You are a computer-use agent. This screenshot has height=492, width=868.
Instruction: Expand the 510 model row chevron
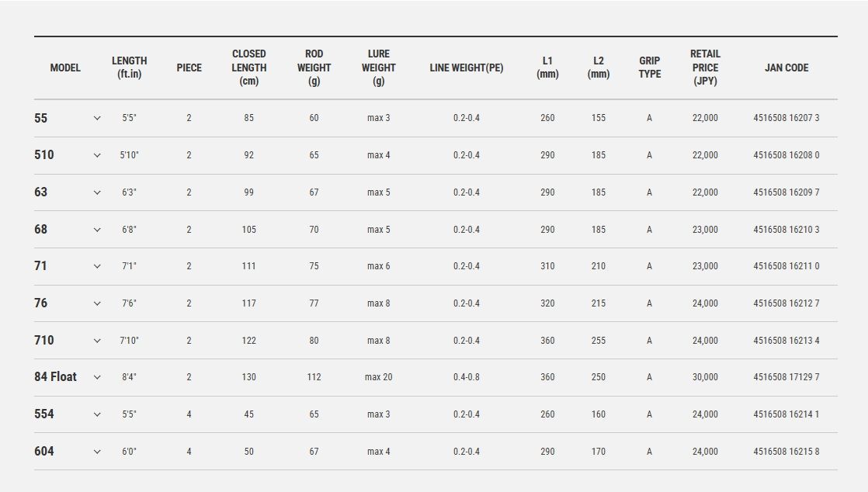click(x=97, y=155)
